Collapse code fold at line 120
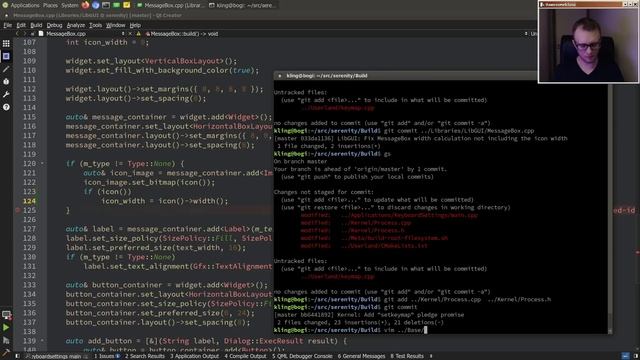 42,164
